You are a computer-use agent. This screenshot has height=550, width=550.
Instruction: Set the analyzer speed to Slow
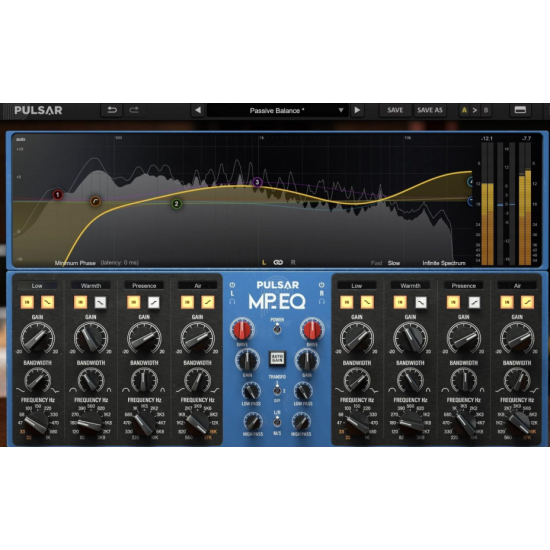394,263
